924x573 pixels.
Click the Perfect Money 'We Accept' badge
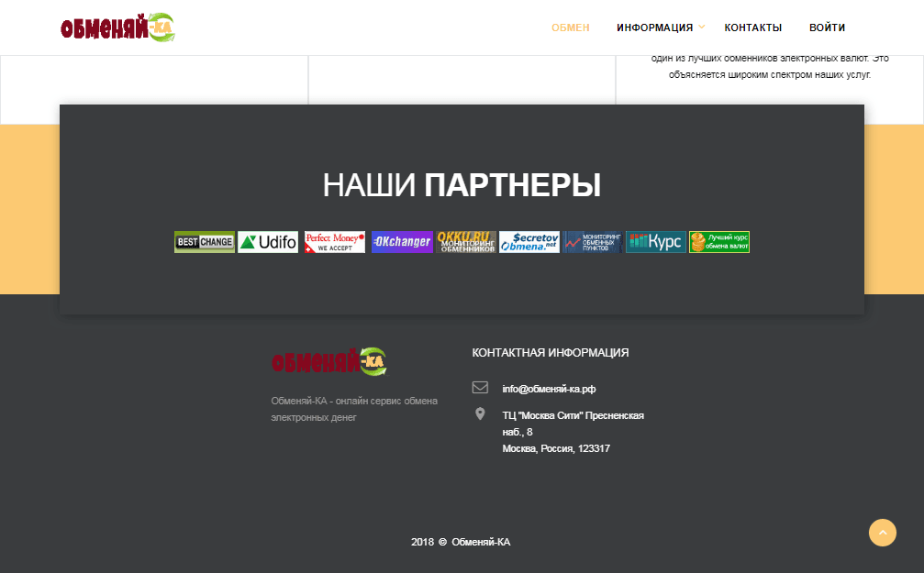(x=333, y=241)
